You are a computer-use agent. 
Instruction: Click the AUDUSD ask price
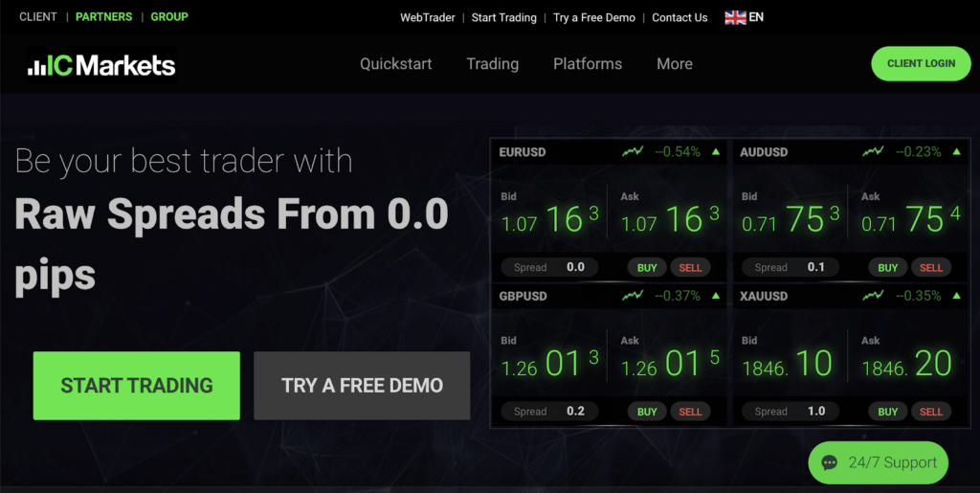click(x=911, y=219)
